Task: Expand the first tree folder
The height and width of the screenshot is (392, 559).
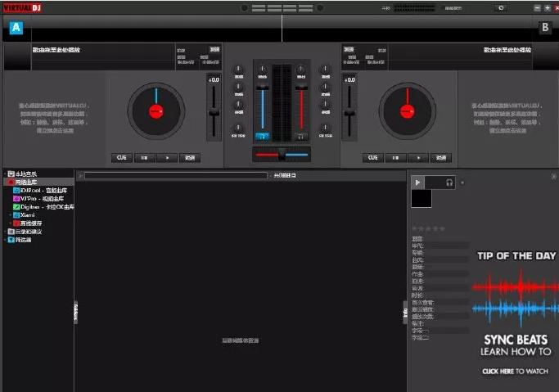Action: click(x=5, y=174)
